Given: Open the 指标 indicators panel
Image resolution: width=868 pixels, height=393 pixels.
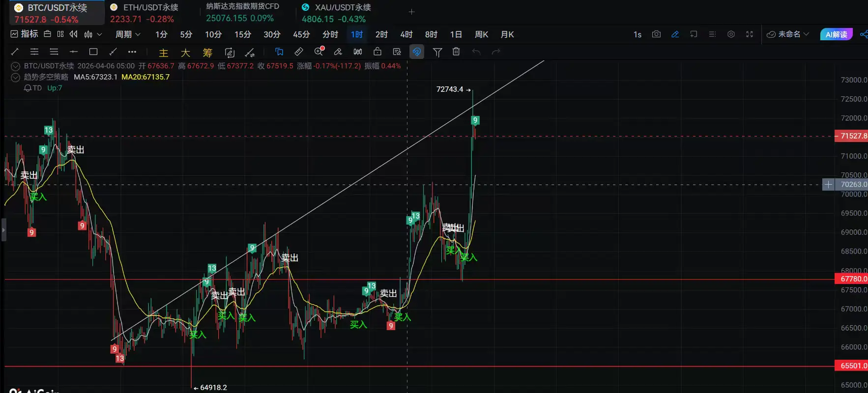Looking at the screenshot, I should pyautogui.click(x=25, y=34).
